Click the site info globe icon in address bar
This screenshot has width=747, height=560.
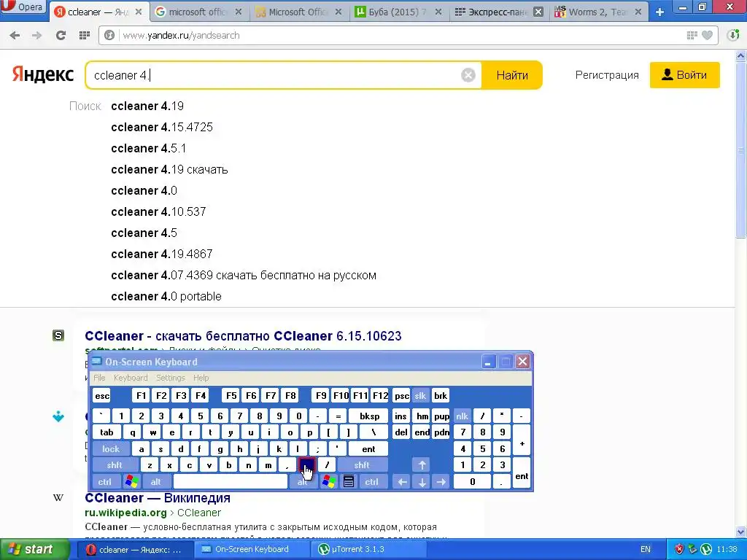point(109,35)
